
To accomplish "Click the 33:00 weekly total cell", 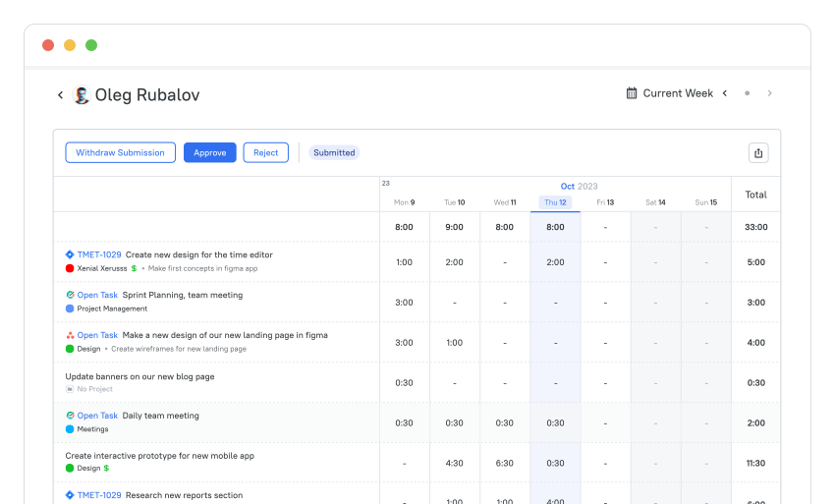I will [756, 227].
